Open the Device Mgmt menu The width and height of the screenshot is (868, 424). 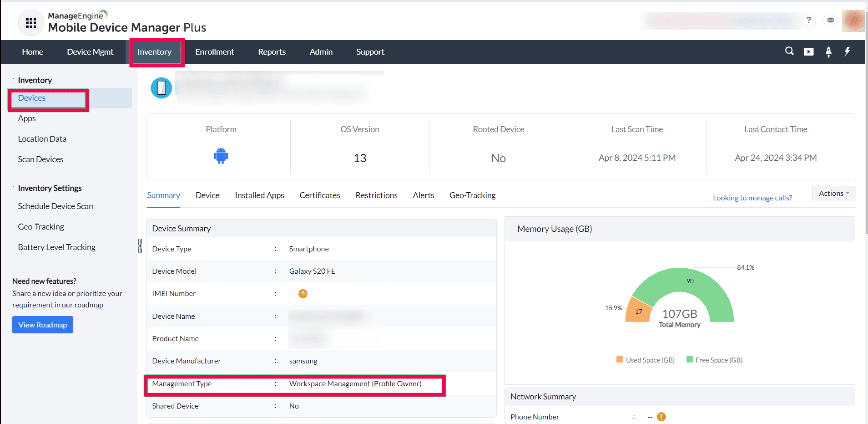click(90, 52)
